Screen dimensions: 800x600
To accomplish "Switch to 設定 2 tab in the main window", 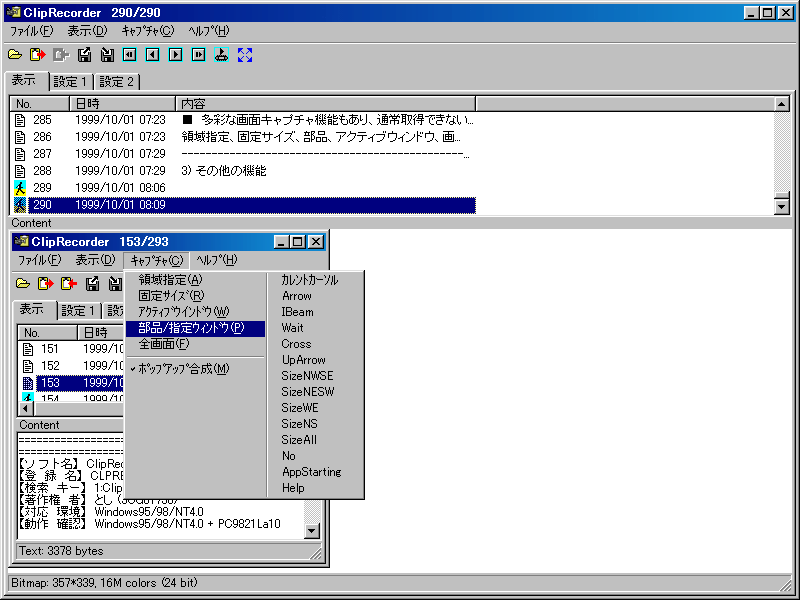I will [x=116, y=82].
